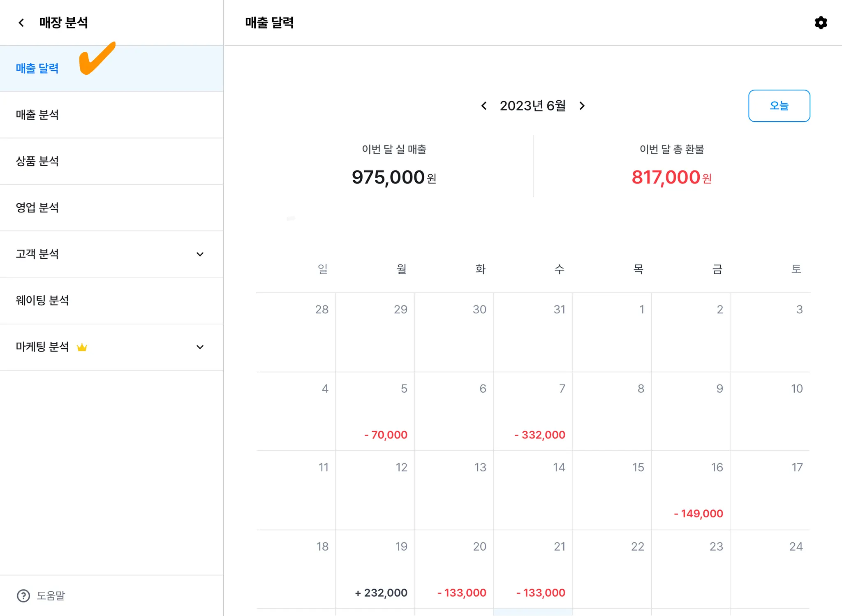Open the 영업 분석 menu item

point(37,208)
